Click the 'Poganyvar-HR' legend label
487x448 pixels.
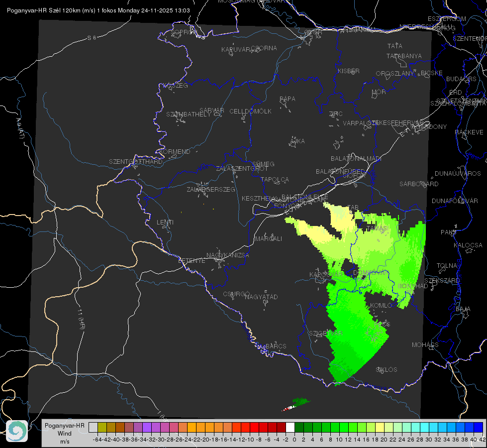point(65,426)
